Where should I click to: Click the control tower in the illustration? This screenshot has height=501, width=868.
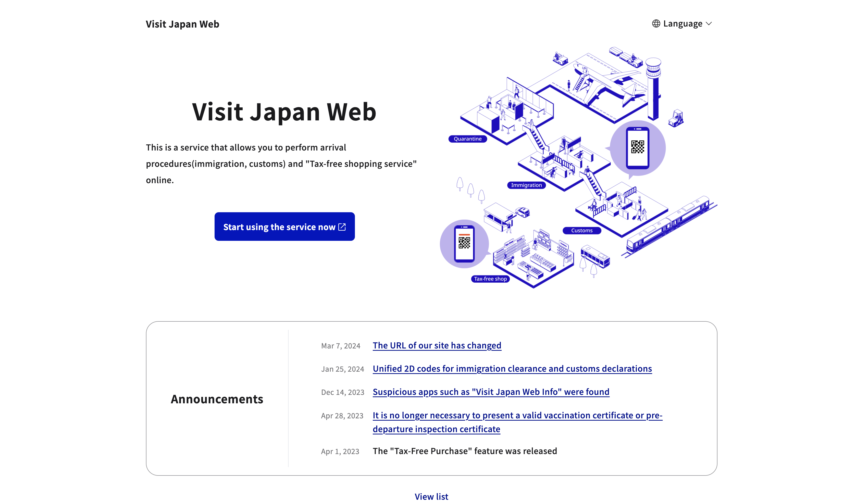(653, 89)
